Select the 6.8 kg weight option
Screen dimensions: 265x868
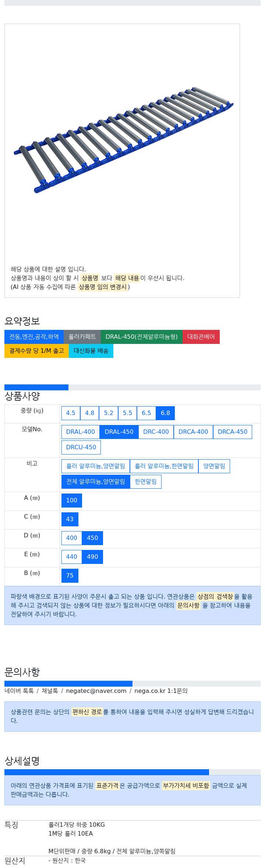(165, 413)
